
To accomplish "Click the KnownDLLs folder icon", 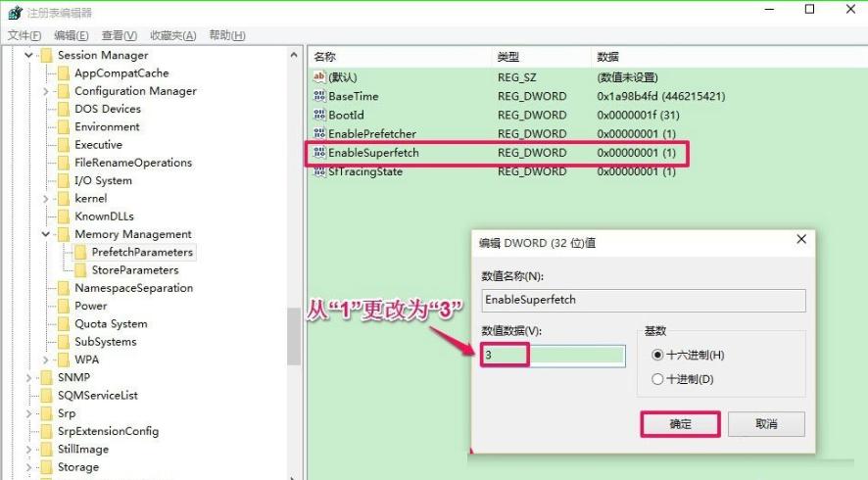I will coord(65,216).
